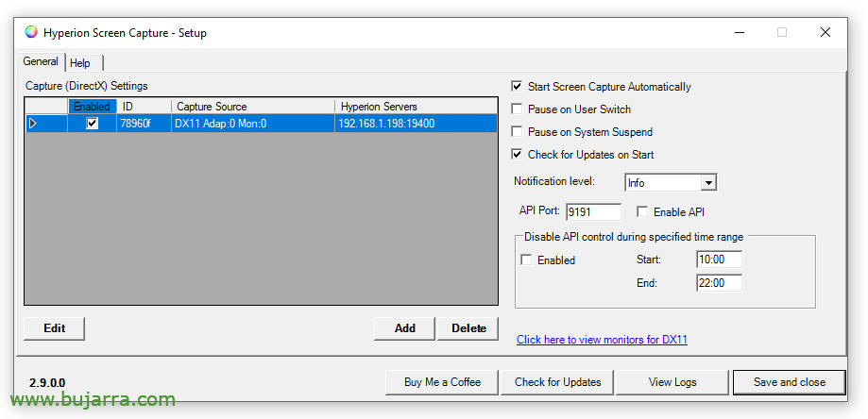The width and height of the screenshot is (868, 419).
Task: Click the API Port field showing 9191
Action: 593,211
